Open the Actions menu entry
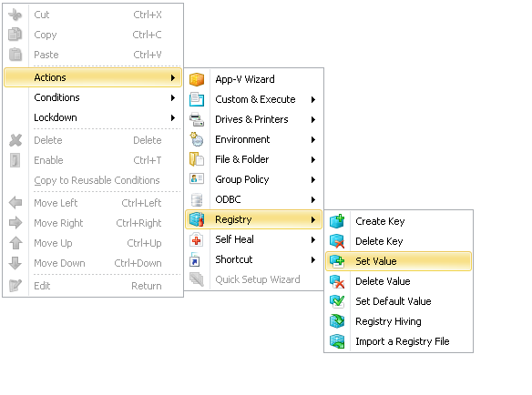 tap(93, 77)
